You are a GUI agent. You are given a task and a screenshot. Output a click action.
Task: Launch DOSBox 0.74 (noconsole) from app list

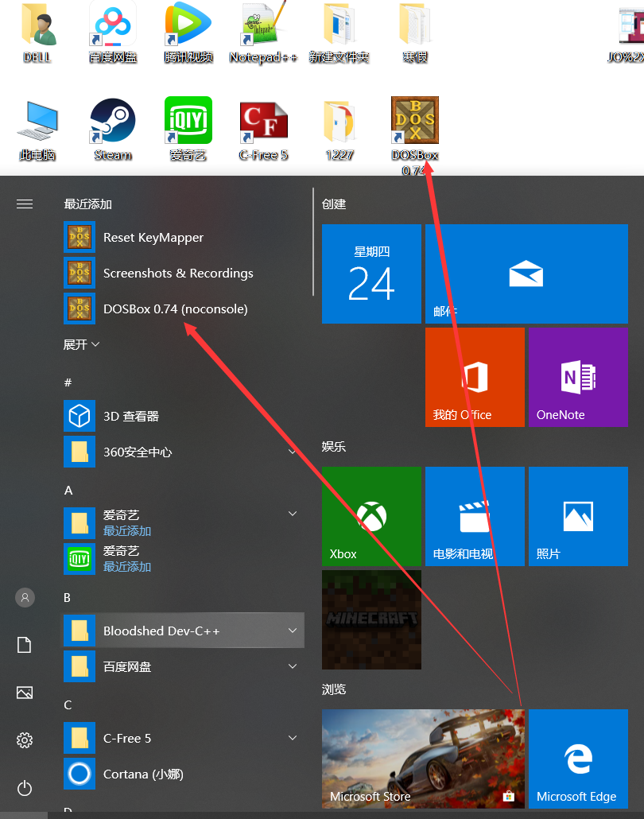(x=184, y=309)
